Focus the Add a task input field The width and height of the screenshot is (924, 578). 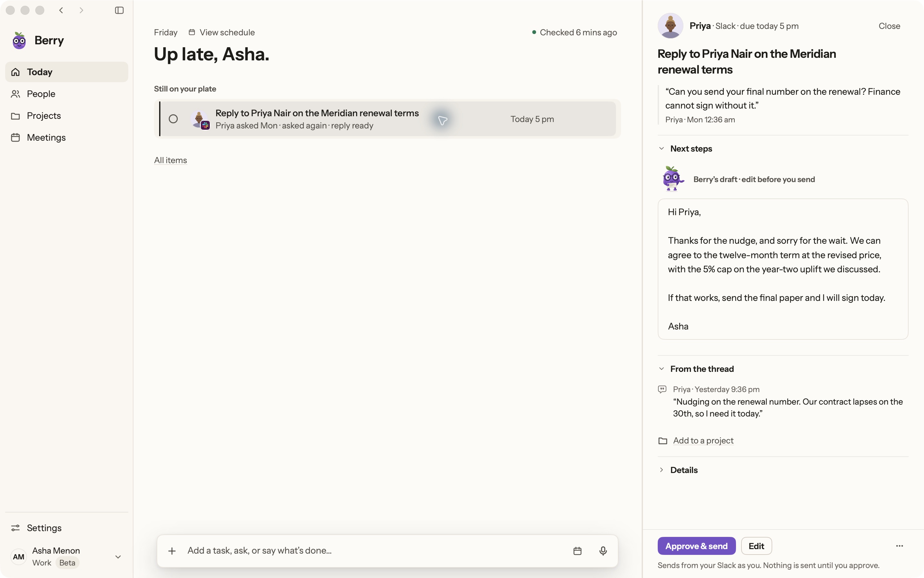[374, 550]
